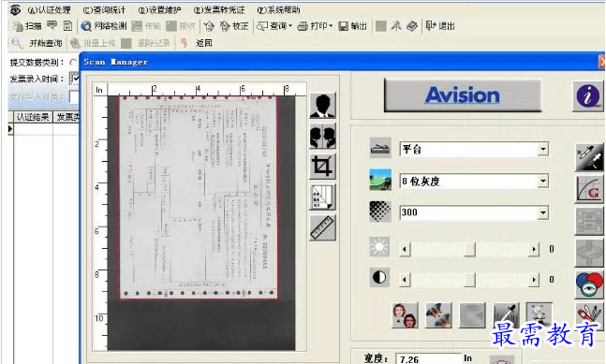This screenshot has height=364, width=606.
Task: Select the 提交数据类别 radio button
Action: pyautogui.click(x=73, y=62)
